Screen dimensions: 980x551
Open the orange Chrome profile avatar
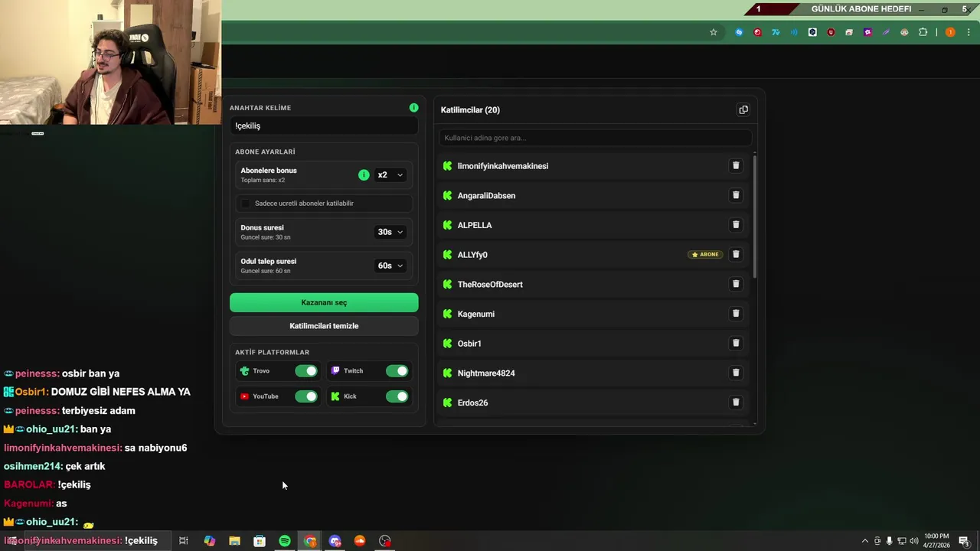point(950,32)
